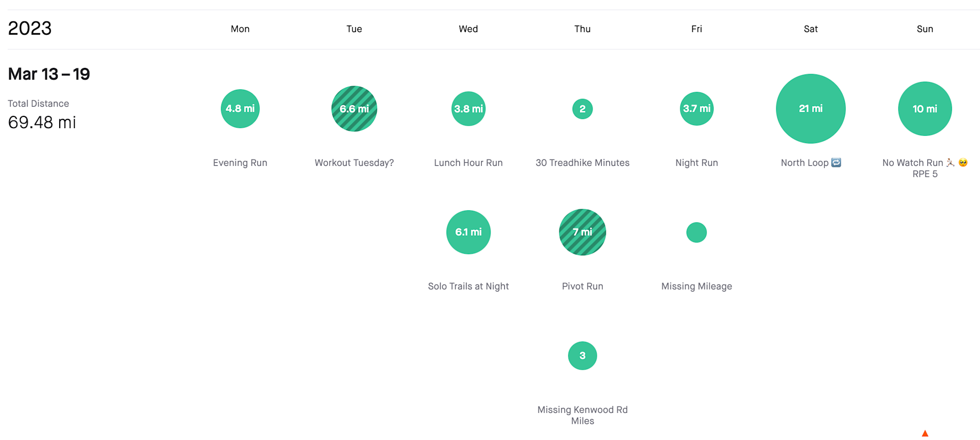
Task: Open the North Loop activity link
Action: [804, 163]
